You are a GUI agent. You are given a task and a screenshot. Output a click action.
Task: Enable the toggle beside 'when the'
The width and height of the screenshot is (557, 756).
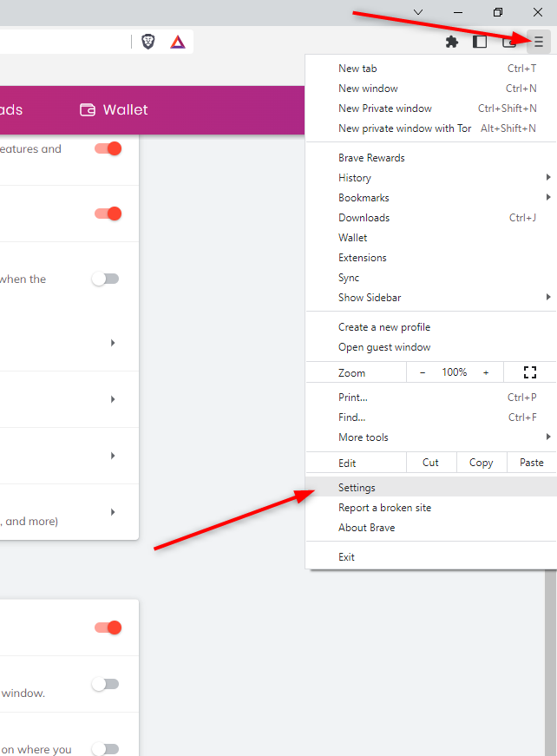106,279
